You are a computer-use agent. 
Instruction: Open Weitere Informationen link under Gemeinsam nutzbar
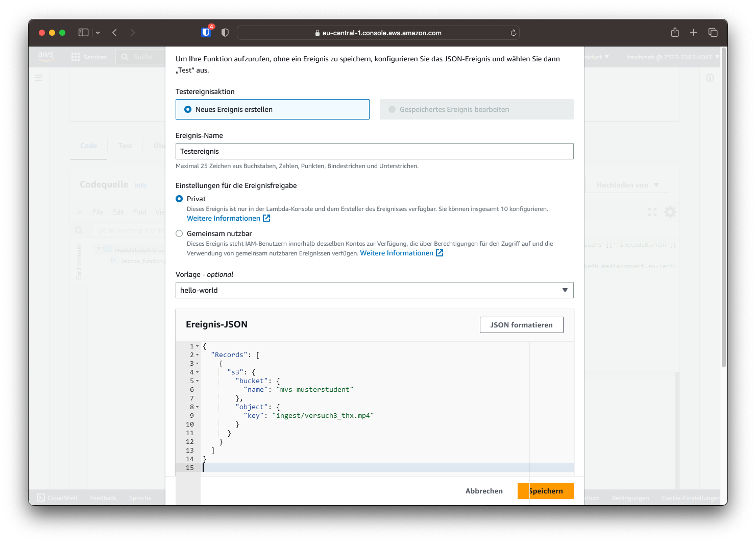[402, 253]
